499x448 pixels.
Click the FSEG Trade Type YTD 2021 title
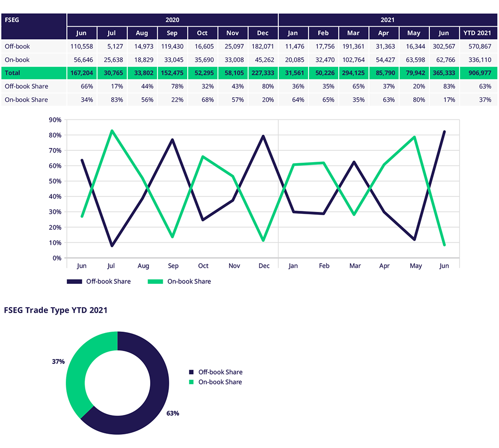point(56,310)
